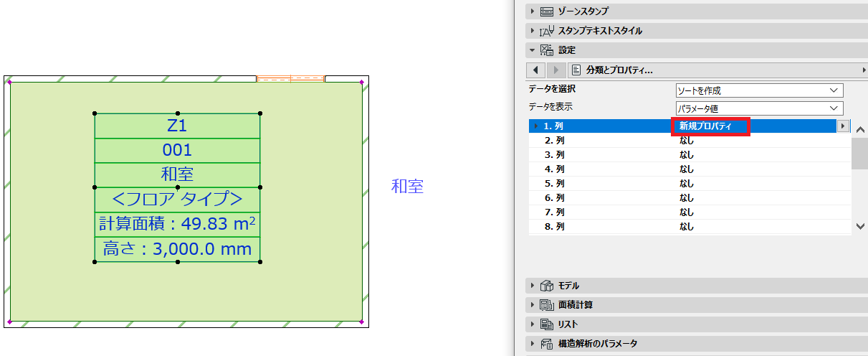
Task: Open the 分類とプロパティ page selector
Action: click(x=717, y=70)
